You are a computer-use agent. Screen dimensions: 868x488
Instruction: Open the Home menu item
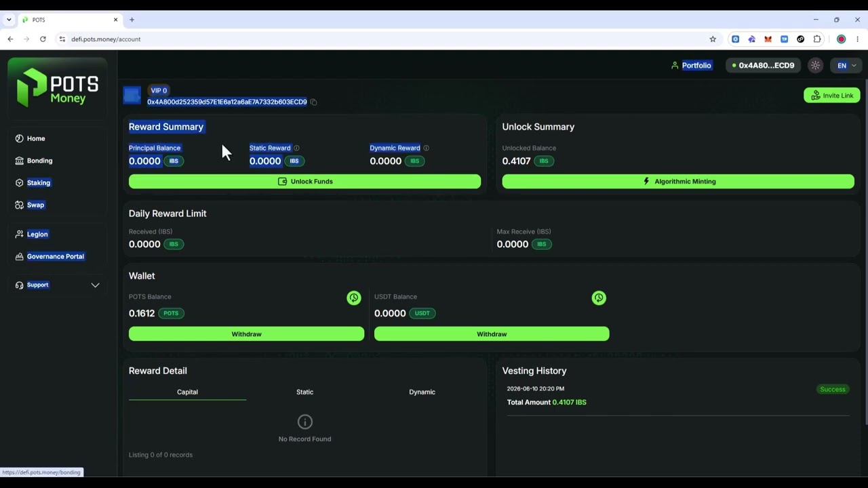coord(36,138)
